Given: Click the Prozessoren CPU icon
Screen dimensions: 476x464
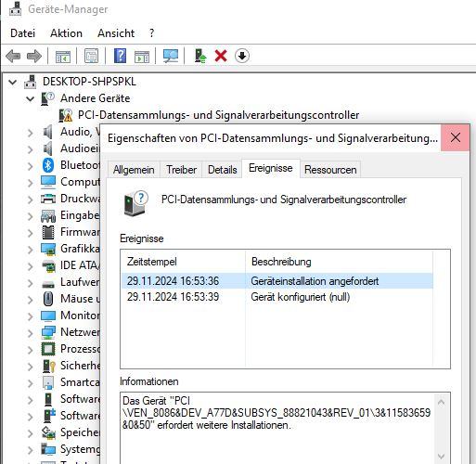Looking at the screenshot, I should coord(48,349).
